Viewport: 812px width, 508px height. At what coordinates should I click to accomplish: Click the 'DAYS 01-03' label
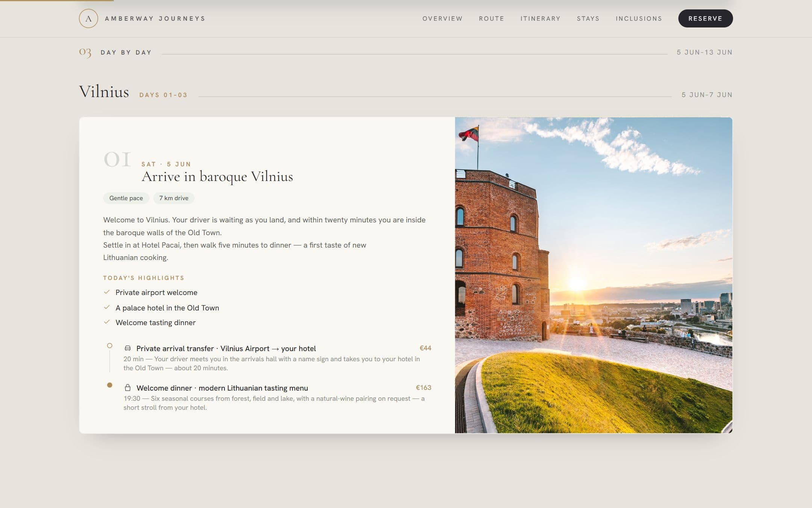point(163,95)
